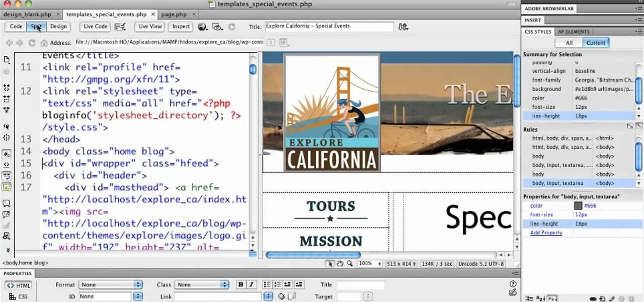
Task: Click the design view horizontal scrollbar thumb
Action: 313,255
